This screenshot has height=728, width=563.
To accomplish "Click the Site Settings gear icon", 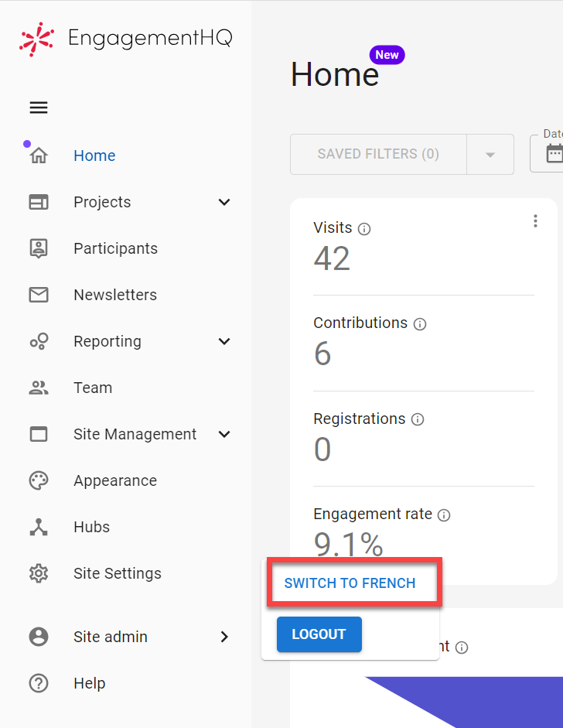I will coord(39,573).
